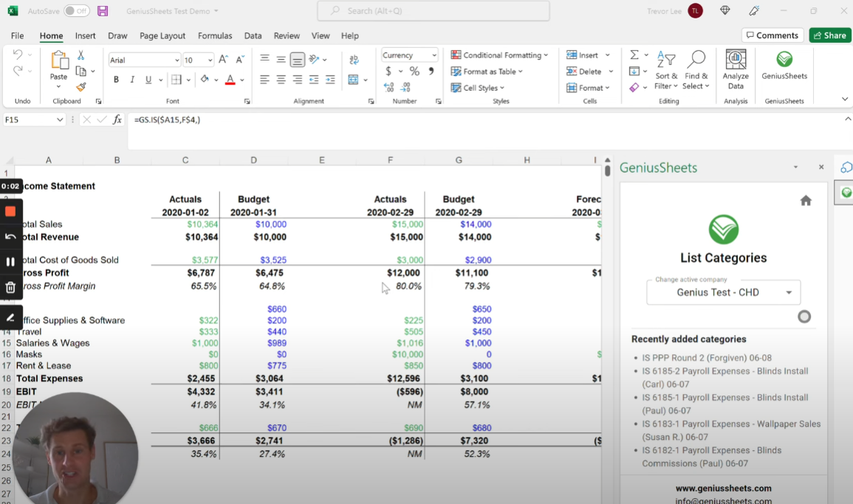This screenshot has height=504, width=853.
Task: Click the Paste clipboard icon
Action: 59,61
